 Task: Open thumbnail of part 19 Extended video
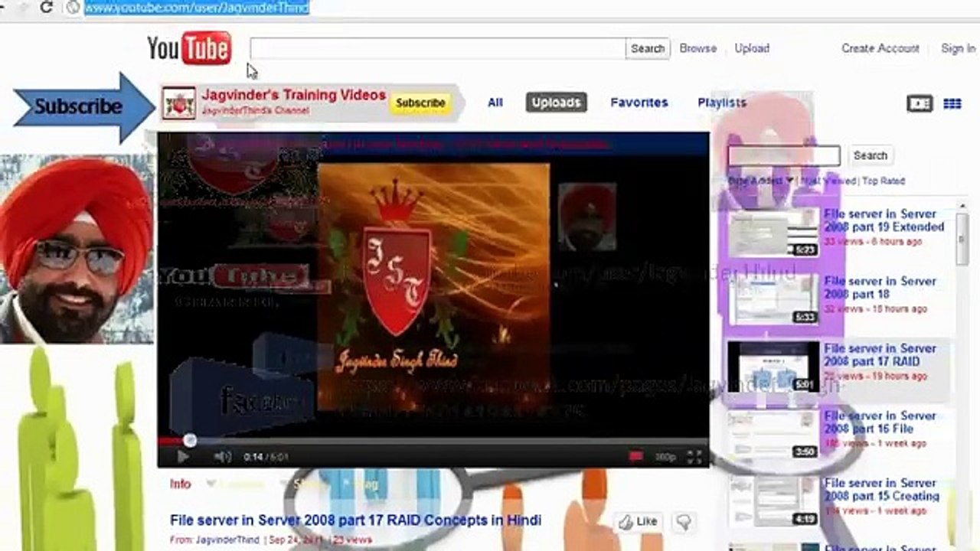coord(773,233)
